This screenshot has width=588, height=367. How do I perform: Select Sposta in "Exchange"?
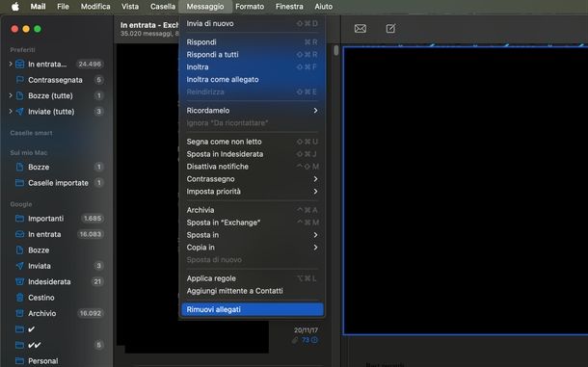click(x=252, y=223)
